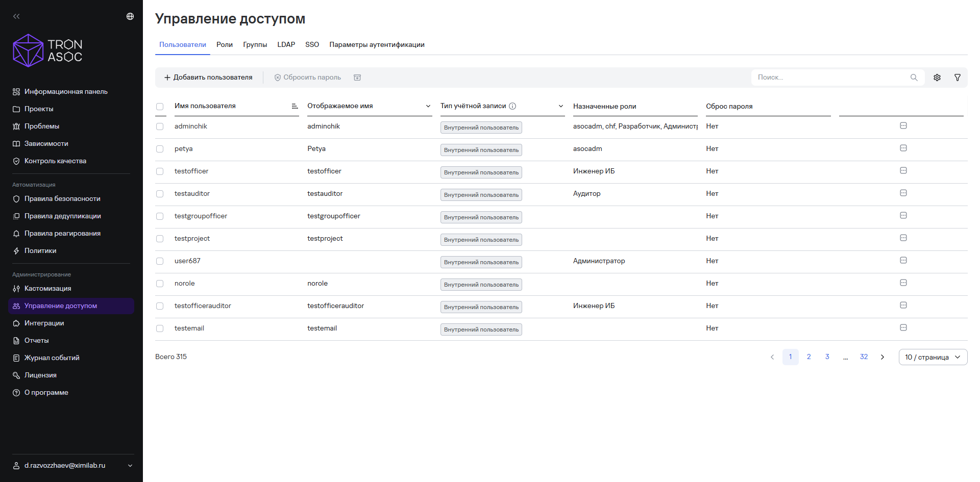
Task: Switch to the Роли tab
Action: pyautogui.click(x=225, y=44)
